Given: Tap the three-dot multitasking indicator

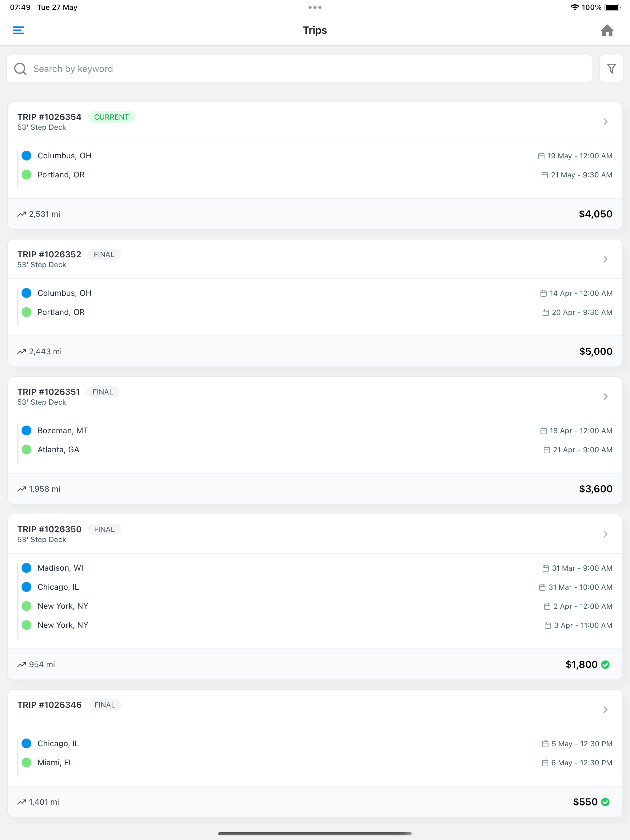Looking at the screenshot, I should point(315,7).
